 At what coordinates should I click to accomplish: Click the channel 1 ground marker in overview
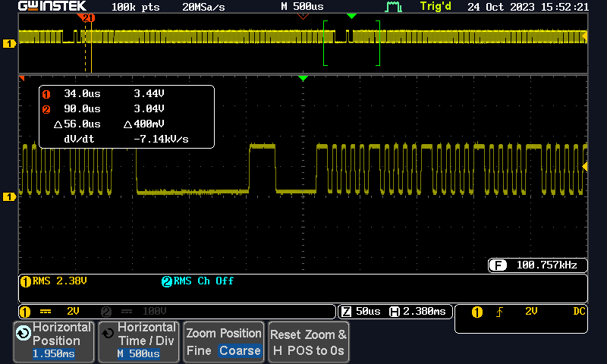pyautogui.click(x=9, y=44)
